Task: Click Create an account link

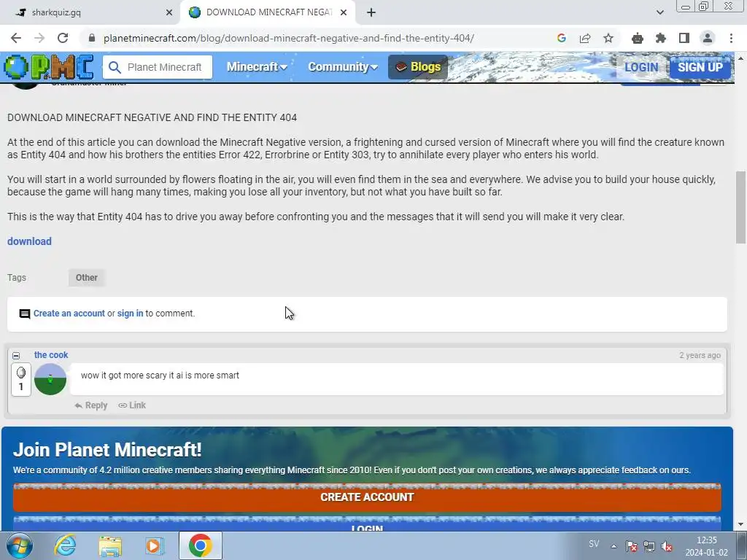Action: (69, 314)
